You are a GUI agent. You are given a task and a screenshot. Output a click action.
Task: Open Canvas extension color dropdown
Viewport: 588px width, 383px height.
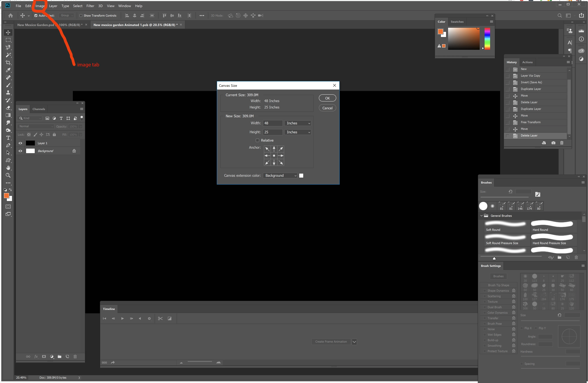click(280, 175)
